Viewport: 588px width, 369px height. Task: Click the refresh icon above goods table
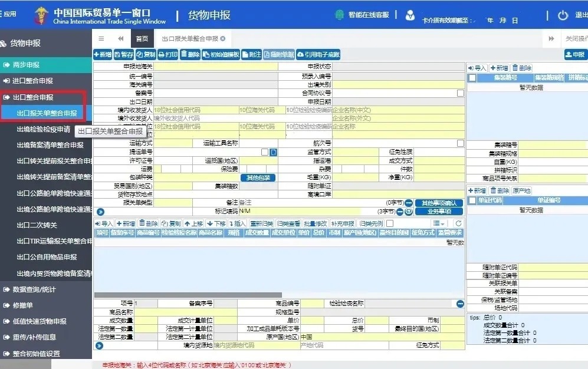458,223
